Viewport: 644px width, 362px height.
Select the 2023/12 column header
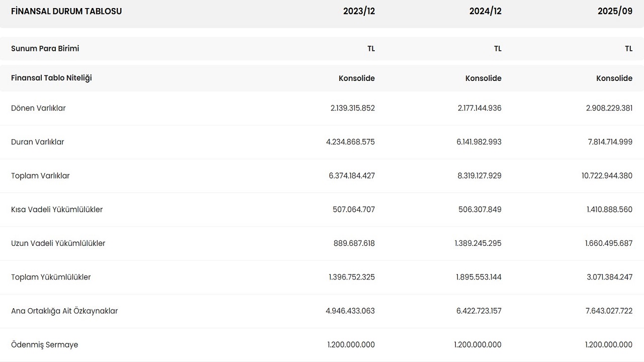pyautogui.click(x=359, y=11)
